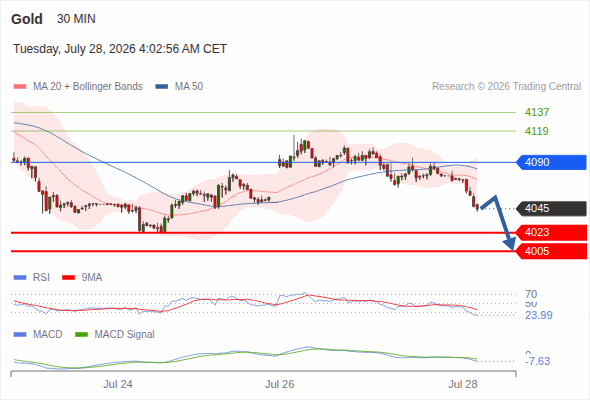This screenshot has height=400, width=590.
Task: Click the 4137 resistance level label
Action: point(537,112)
